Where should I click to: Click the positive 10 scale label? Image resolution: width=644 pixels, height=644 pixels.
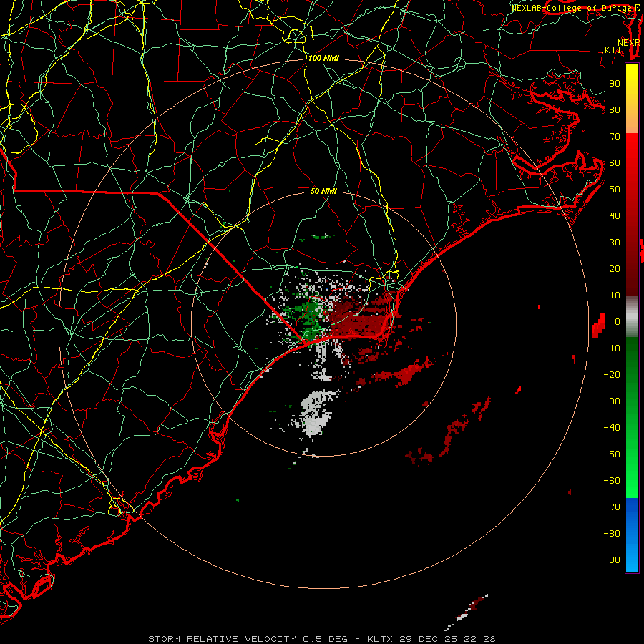tap(615, 296)
